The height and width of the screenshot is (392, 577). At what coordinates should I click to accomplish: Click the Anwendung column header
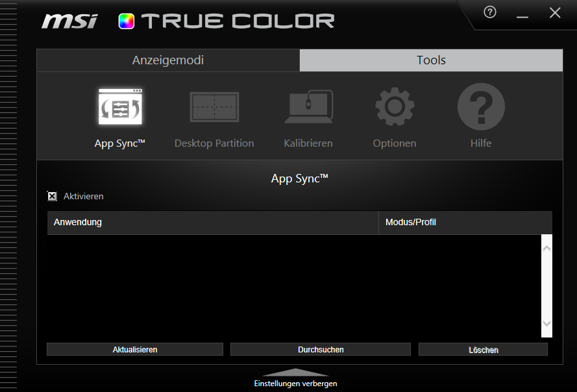[212, 222]
